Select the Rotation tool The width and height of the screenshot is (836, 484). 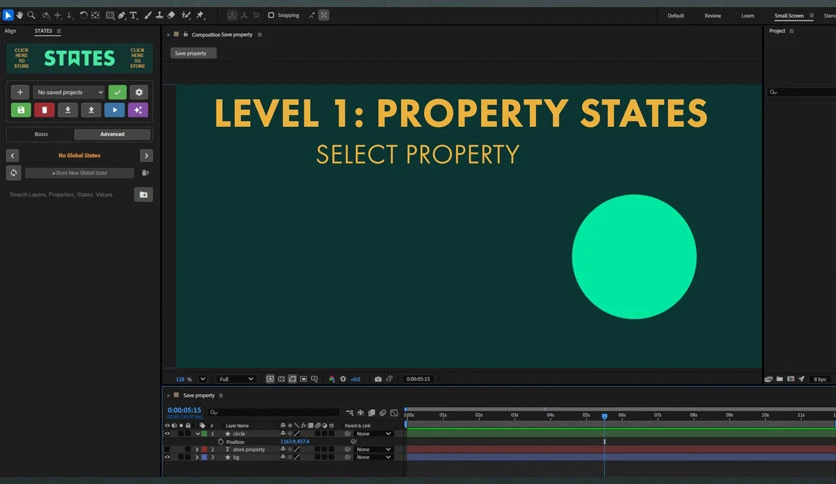click(x=84, y=15)
